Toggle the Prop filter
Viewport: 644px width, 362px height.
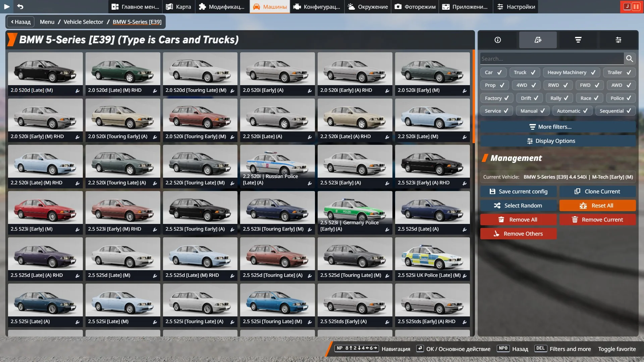pyautogui.click(x=494, y=85)
